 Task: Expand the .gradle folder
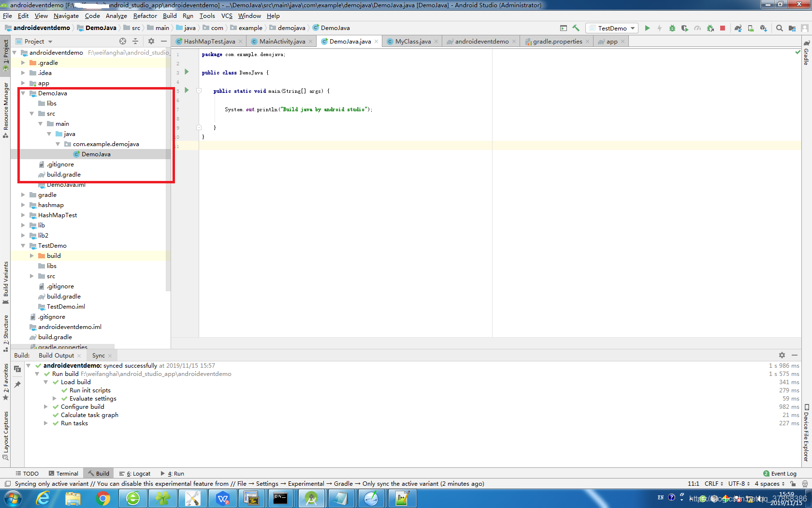23,63
